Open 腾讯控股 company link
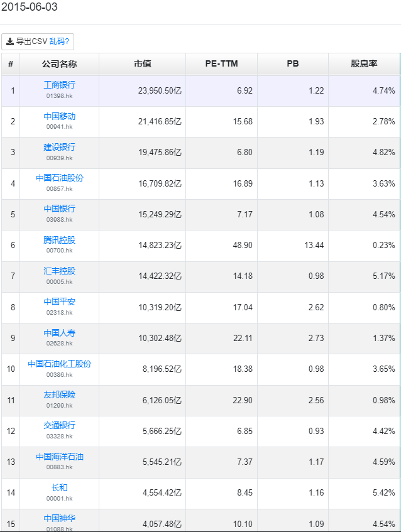Image resolution: width=401 pixels, height=532 pixels. coord(59,240)
